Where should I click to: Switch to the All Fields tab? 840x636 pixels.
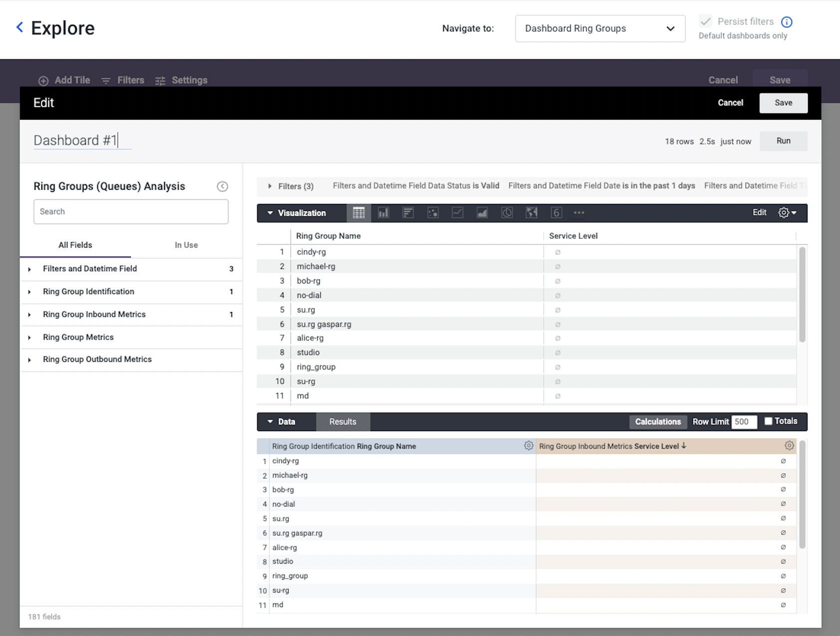click(x=75, y=245)
